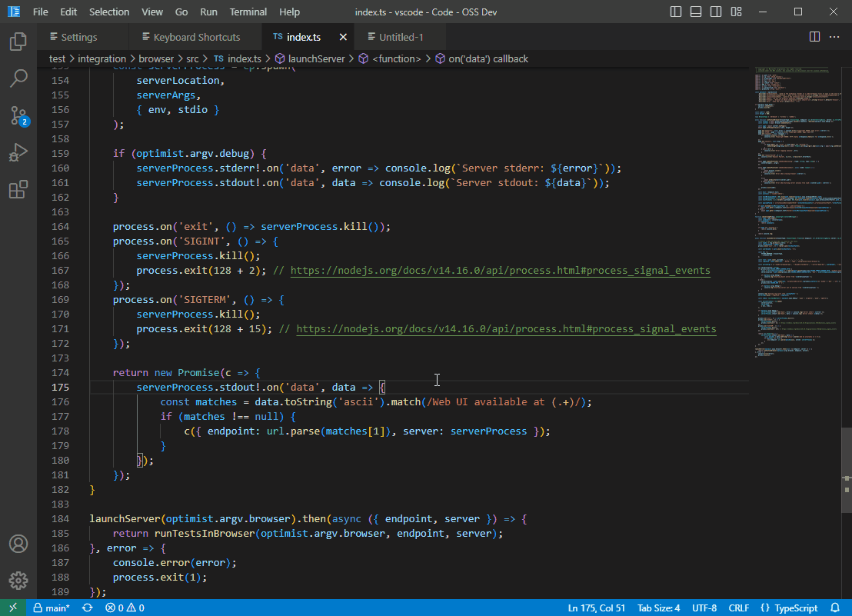Screen dimensions: 852x616
Task: Switch to the Keyboard Shortcuts tab
Action: point(196,37)
